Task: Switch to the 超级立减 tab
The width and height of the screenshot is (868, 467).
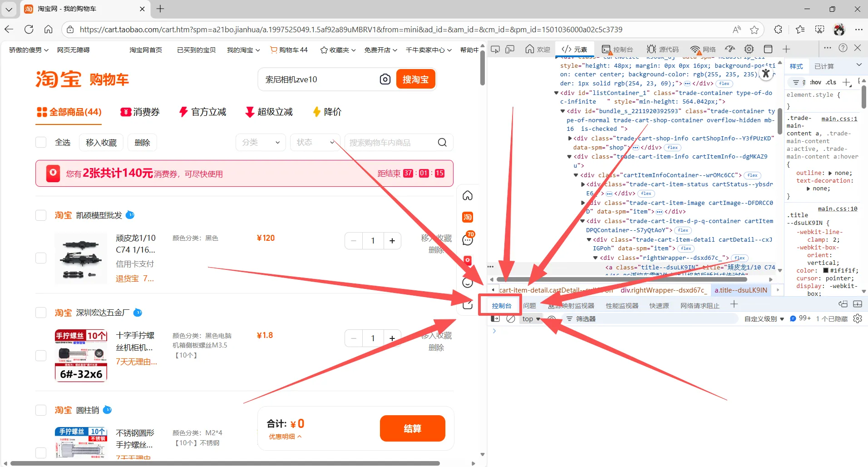Action: coord(269,112)
